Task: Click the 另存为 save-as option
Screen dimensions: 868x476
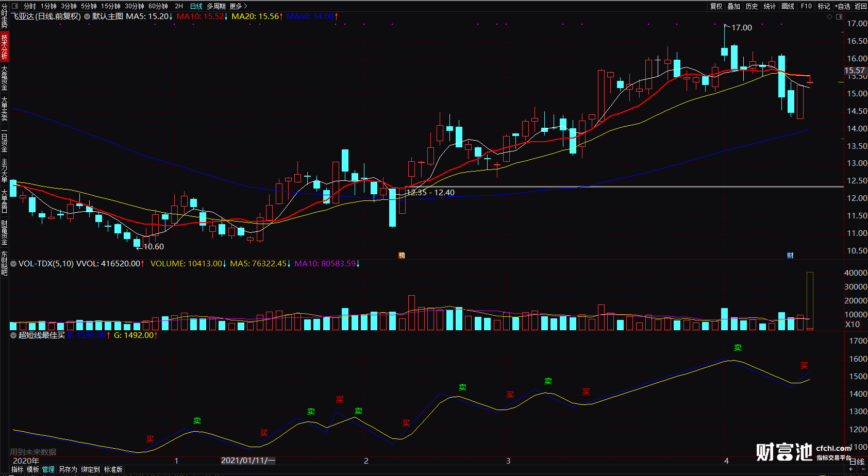Action: point(68,469)
